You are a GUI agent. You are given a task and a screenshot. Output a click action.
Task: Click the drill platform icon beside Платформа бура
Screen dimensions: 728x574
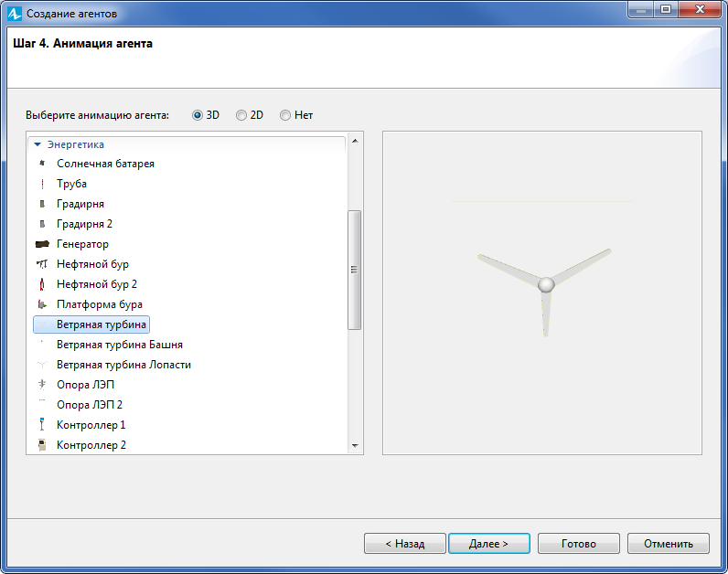(x=42, y=304)
